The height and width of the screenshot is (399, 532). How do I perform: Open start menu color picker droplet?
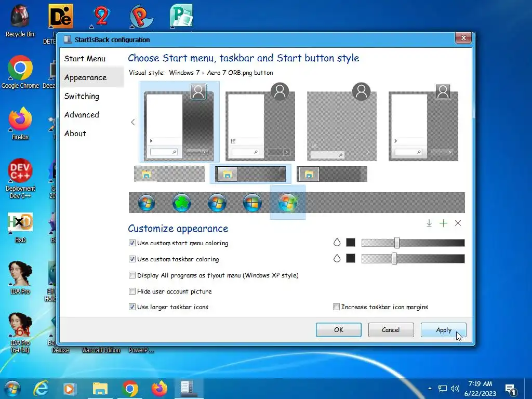[337, 242]
